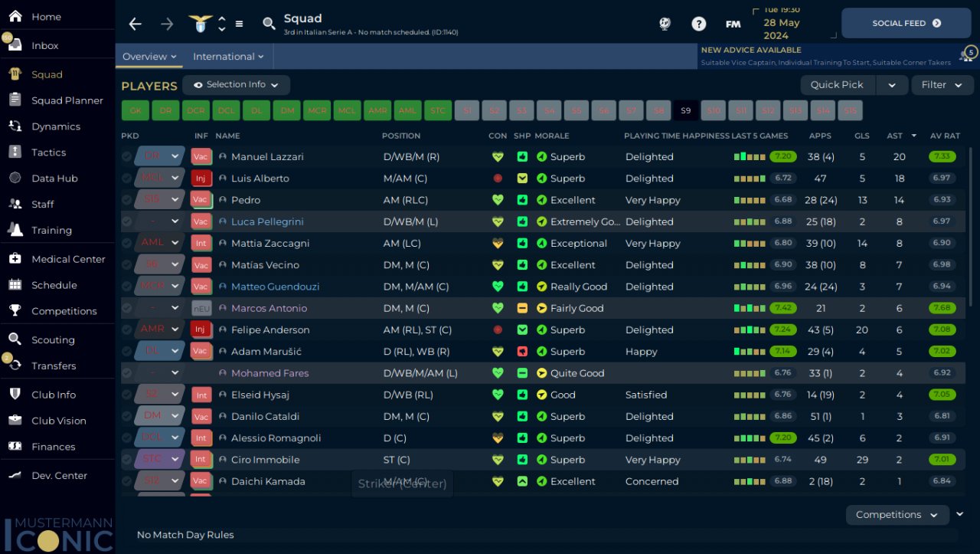Click the Lazio club badge

pyautogui.click(x=201, y=24)
